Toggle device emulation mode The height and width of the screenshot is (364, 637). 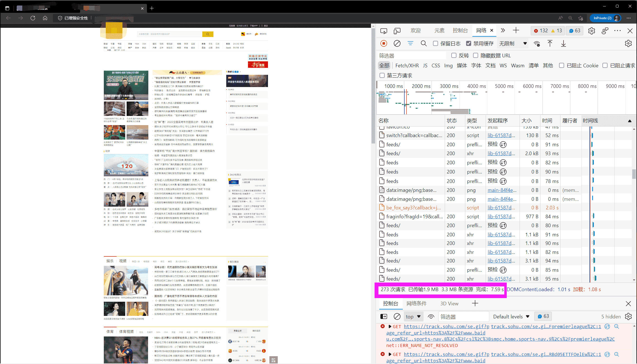(397, 31)
